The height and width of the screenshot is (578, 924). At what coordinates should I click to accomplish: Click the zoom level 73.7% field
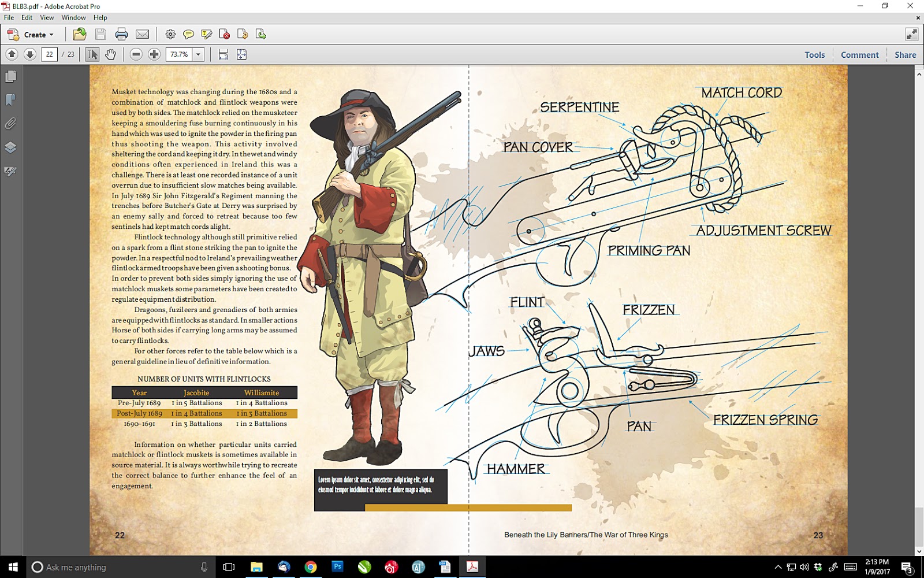[179, 54]
